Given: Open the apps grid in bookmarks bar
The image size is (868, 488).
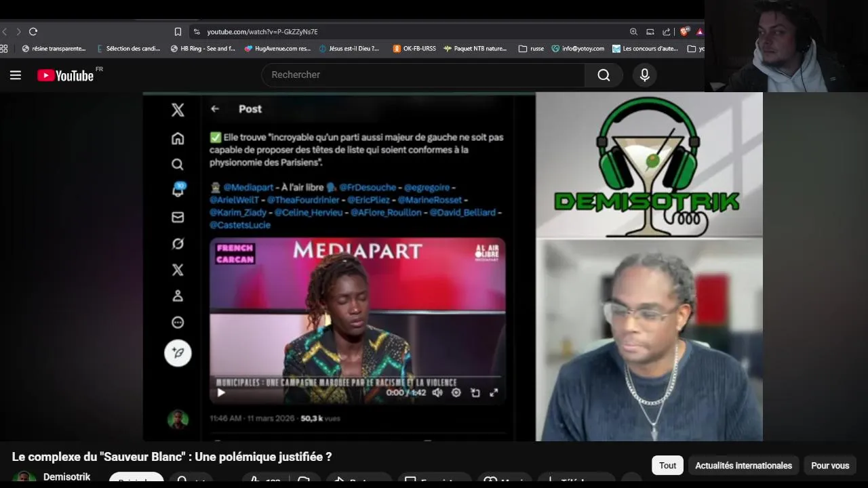Looking at the screenshot, I should [4, 49].
